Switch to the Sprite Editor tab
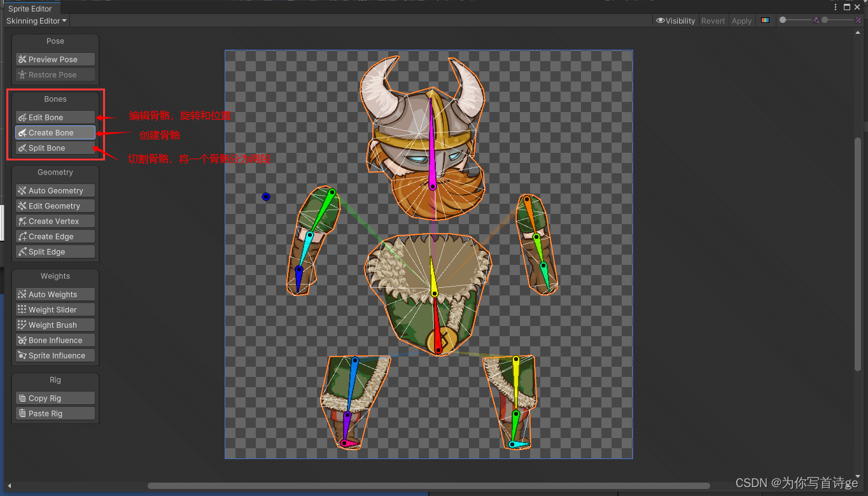Screen dimensions: 868x496 [30, 9]
